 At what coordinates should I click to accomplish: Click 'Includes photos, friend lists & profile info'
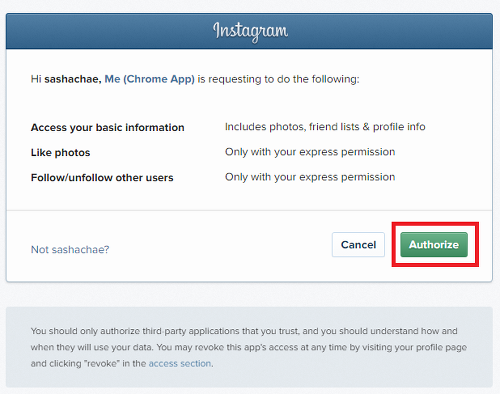click(x=325, y=127)
